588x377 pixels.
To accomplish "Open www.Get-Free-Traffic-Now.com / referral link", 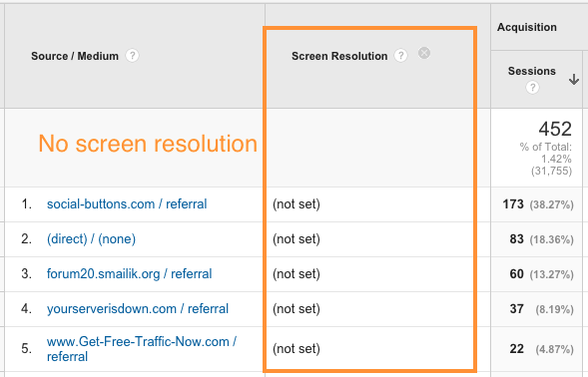I will coord(142,349).
